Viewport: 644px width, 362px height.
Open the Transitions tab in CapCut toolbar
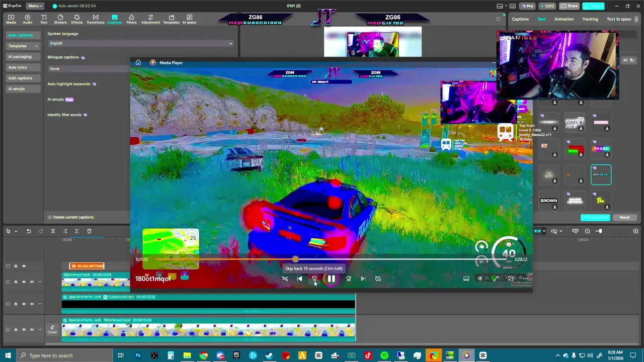(95, 19)
